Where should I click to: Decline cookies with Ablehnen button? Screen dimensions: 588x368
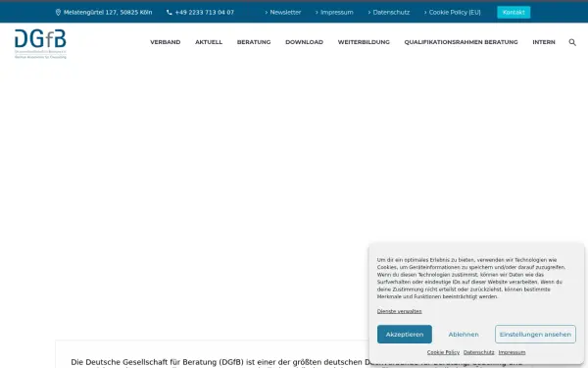pyautogui.click(x=464, y=335)
